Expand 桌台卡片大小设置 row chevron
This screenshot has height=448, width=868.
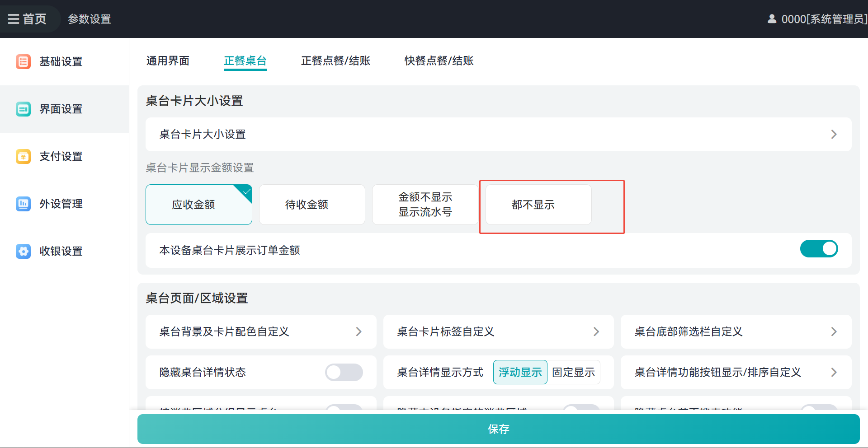point(834,134)
